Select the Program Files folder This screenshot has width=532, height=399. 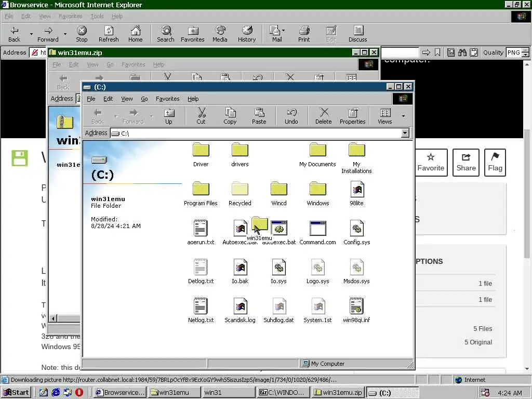point(201,194)
